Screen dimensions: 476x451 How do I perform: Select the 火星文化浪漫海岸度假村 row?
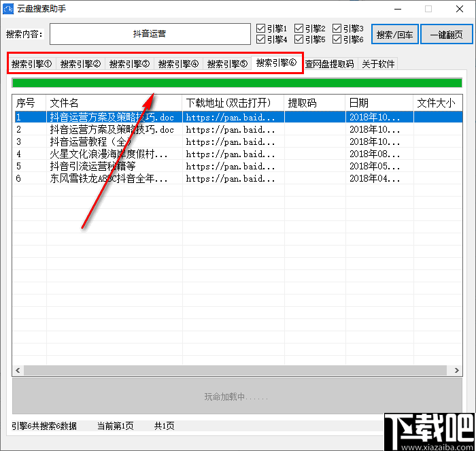pos(238,154)
